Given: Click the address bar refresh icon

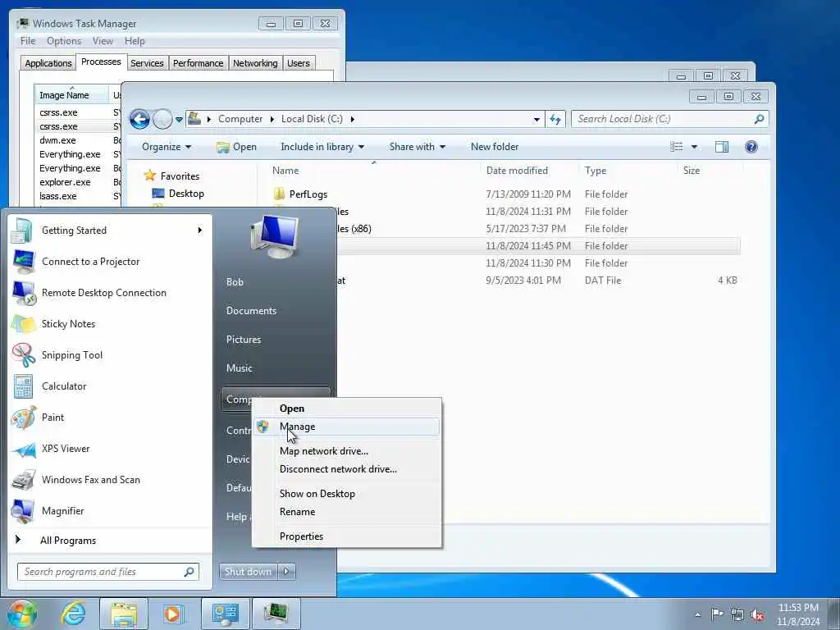Looking at the screenshot, I should (555, 119).
